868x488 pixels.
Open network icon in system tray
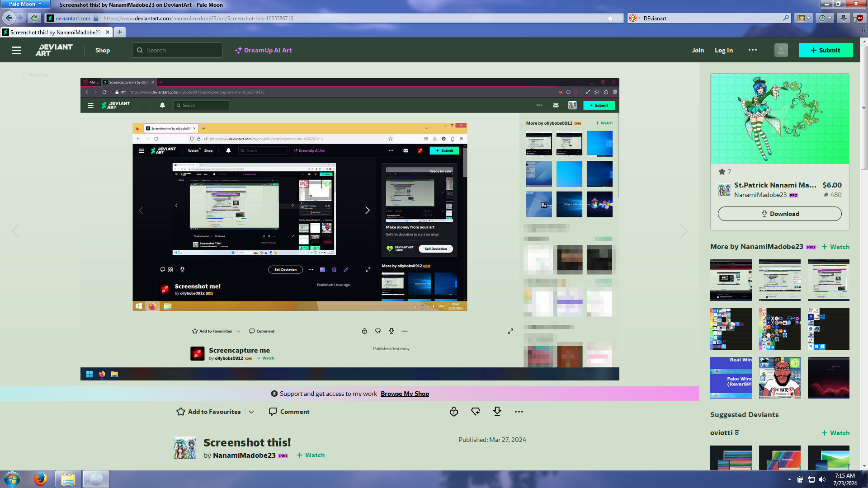pyautogui.click(x=811, y=479)
